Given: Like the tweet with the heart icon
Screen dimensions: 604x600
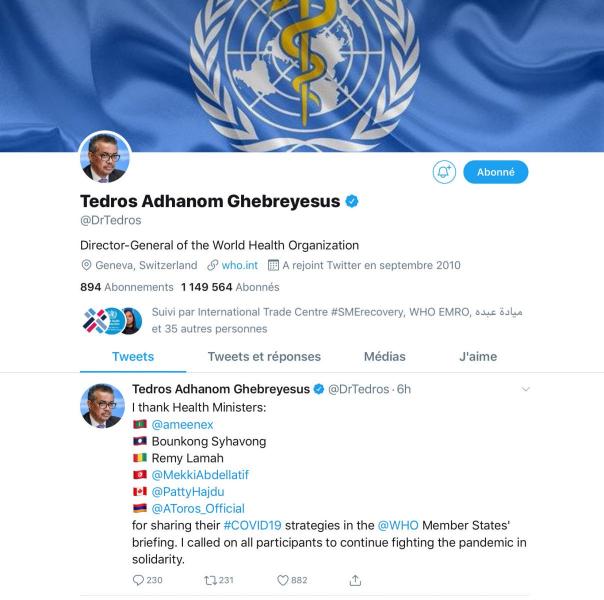Looking at the screenshot, I should [x=283, y=580].
